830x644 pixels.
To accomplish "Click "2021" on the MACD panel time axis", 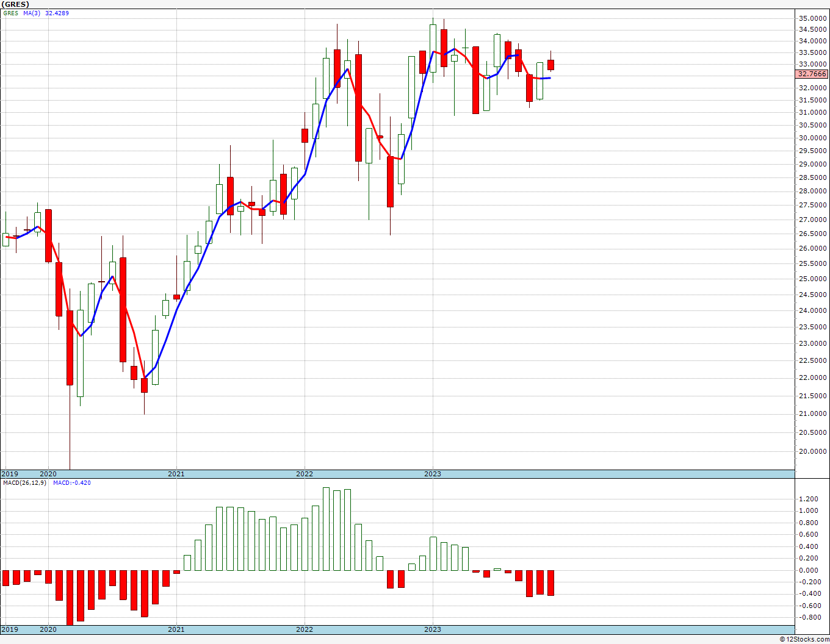I will [176, 629].
